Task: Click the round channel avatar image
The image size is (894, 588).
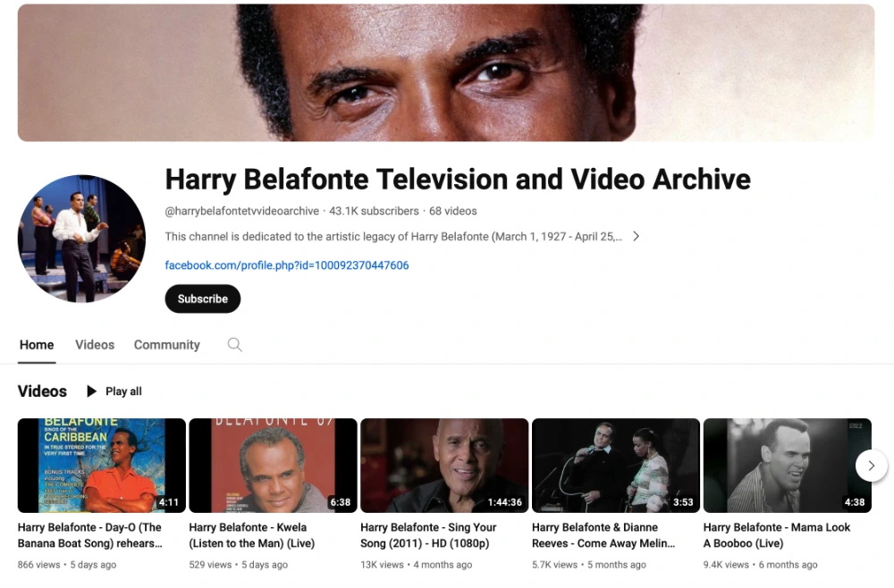Action: click(81, 239)
